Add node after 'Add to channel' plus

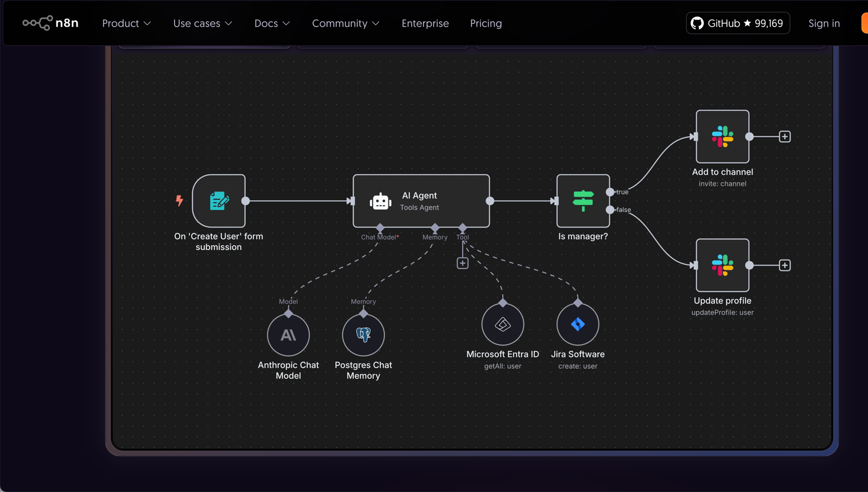click(784, 136)
